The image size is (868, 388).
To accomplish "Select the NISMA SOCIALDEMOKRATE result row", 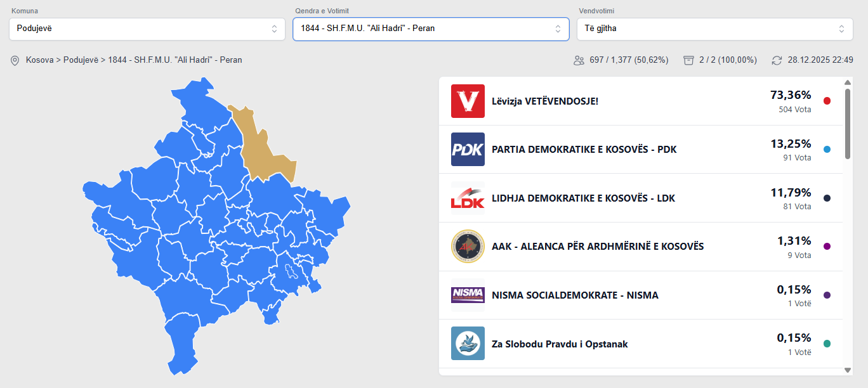I will pos(641,295).
